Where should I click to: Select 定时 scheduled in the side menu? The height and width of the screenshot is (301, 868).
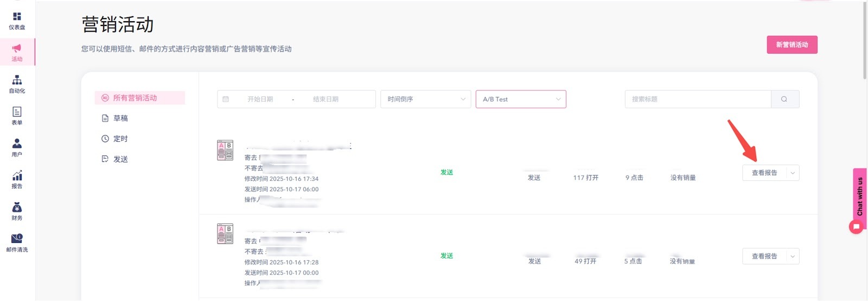click(x=120, y=139)
